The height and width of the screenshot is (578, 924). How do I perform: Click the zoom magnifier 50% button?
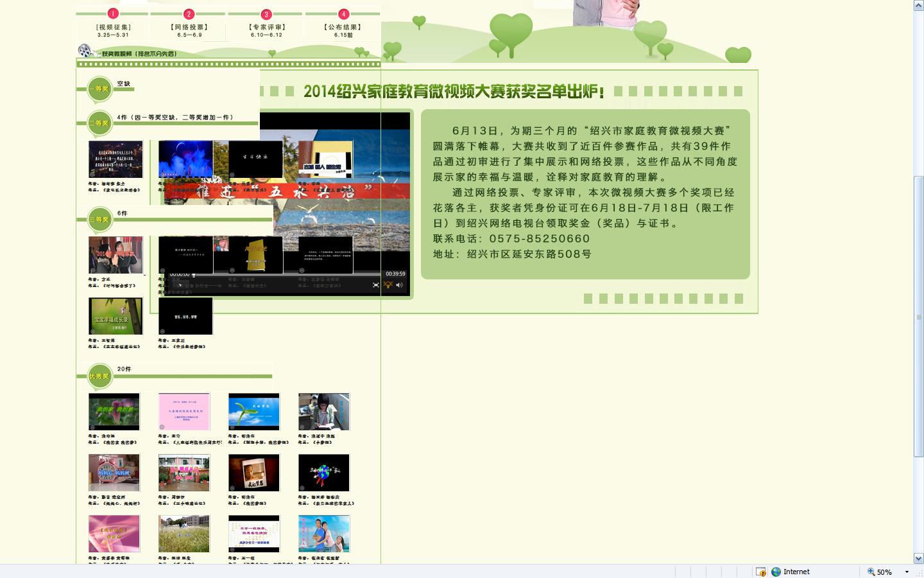(x=880, y=572)
